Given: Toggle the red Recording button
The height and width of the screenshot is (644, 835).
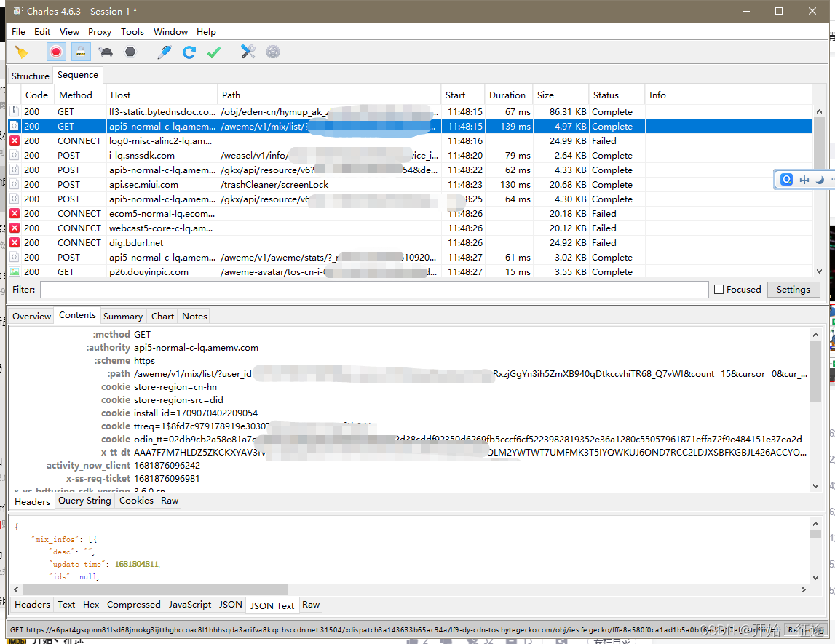Looking at the screenshot, I should [56, 52].
